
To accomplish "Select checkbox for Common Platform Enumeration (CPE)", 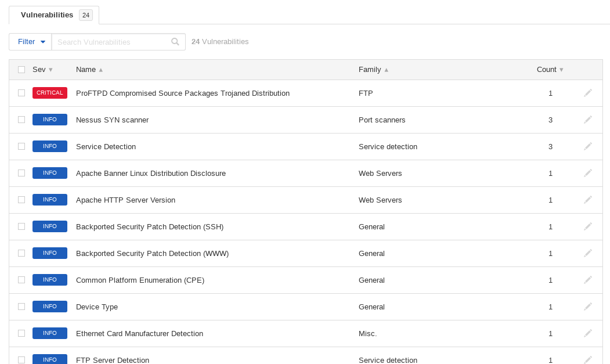I will (21, 280).
